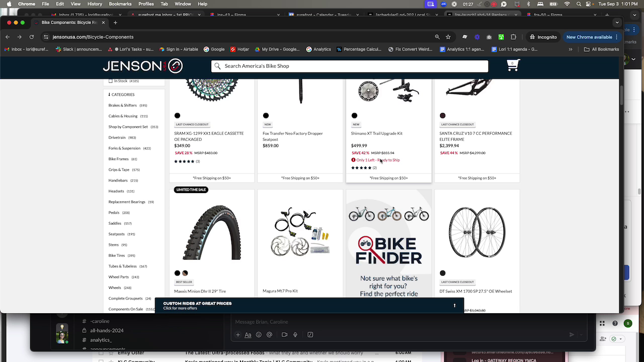Click New Chrome available update button

click(x=592, y=37)
